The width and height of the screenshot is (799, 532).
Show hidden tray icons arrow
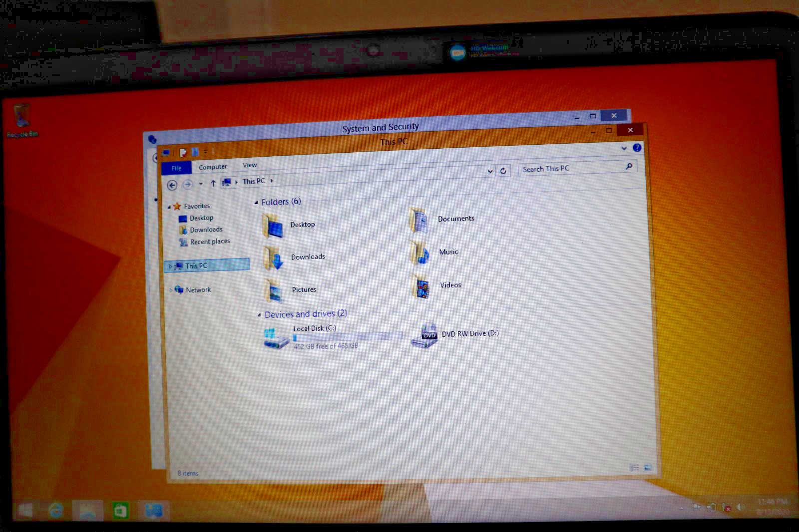[682, 508]
